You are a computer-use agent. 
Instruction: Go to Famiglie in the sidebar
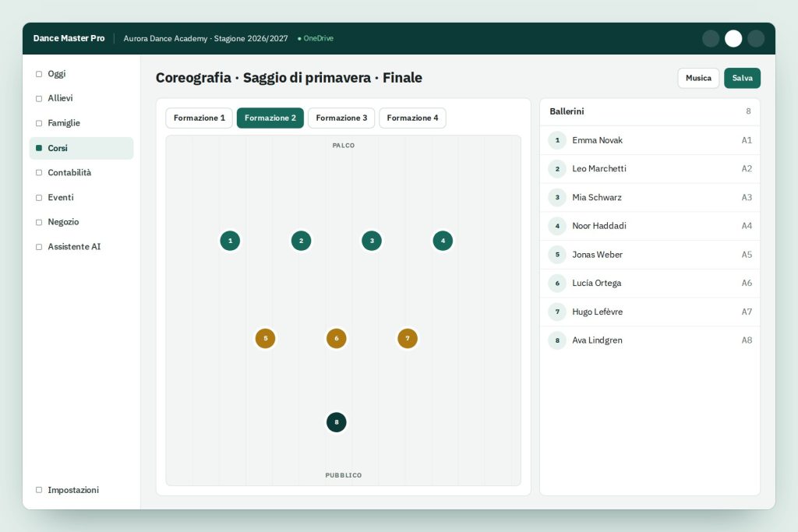click(x=81, y=123)
